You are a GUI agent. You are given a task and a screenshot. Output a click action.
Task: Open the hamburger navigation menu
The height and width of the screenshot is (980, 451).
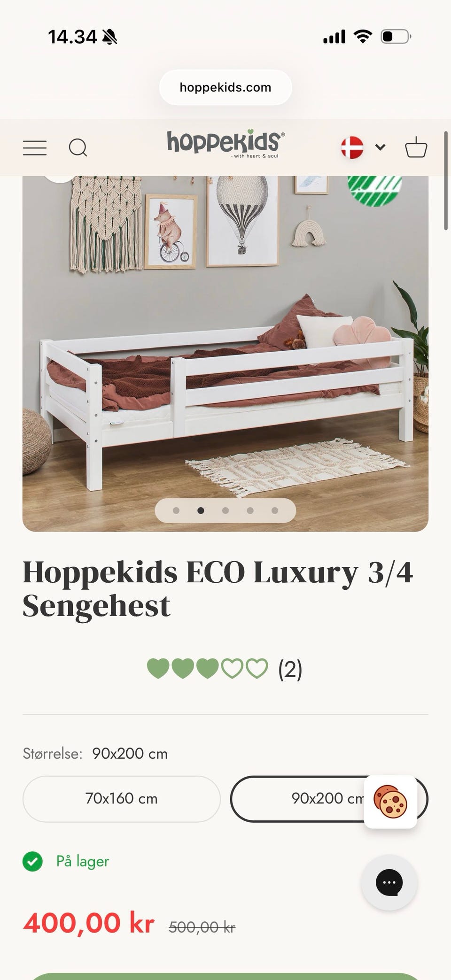click(35, 148)
